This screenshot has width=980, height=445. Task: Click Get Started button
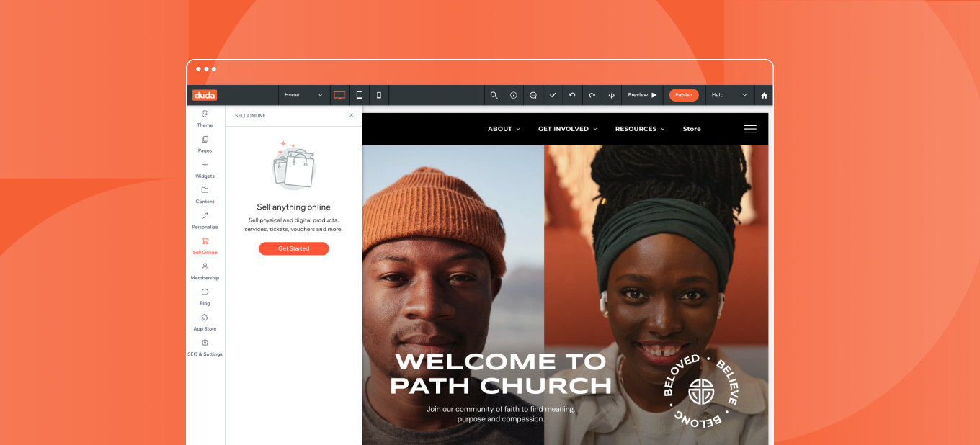(x=294, y=248)
